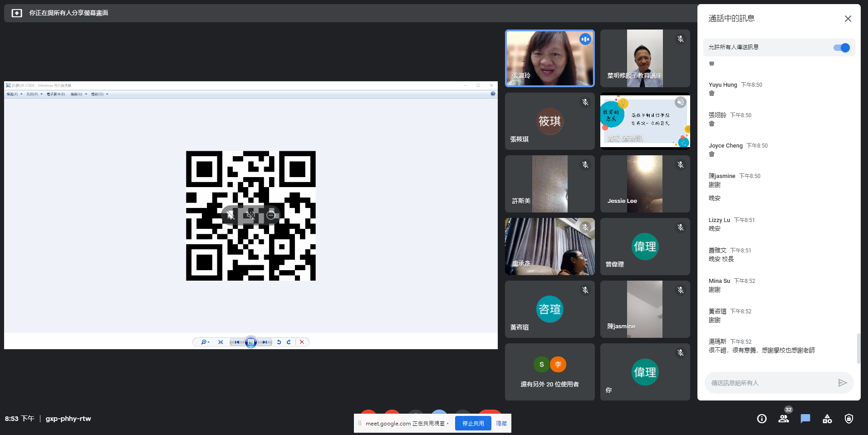
Task: Click the photo viewer help icon
Action: pyautogui.click(x=493, y=94)
